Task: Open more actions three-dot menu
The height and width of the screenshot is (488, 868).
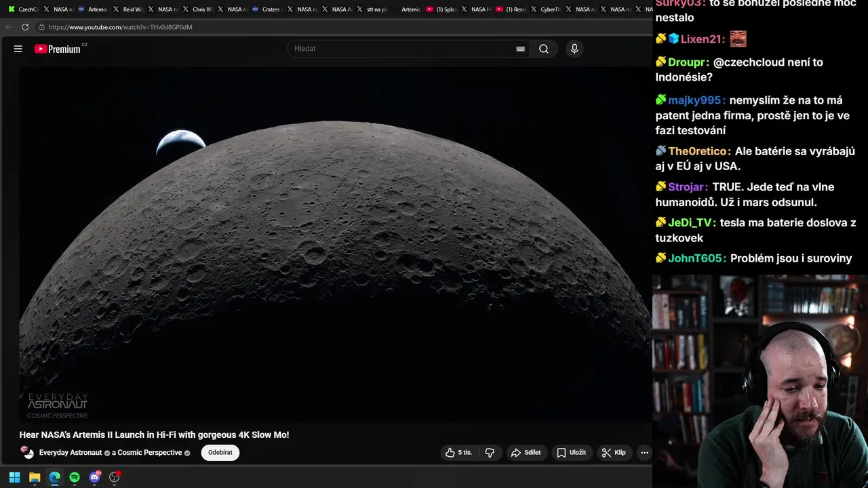Action: tap(644, 453)
